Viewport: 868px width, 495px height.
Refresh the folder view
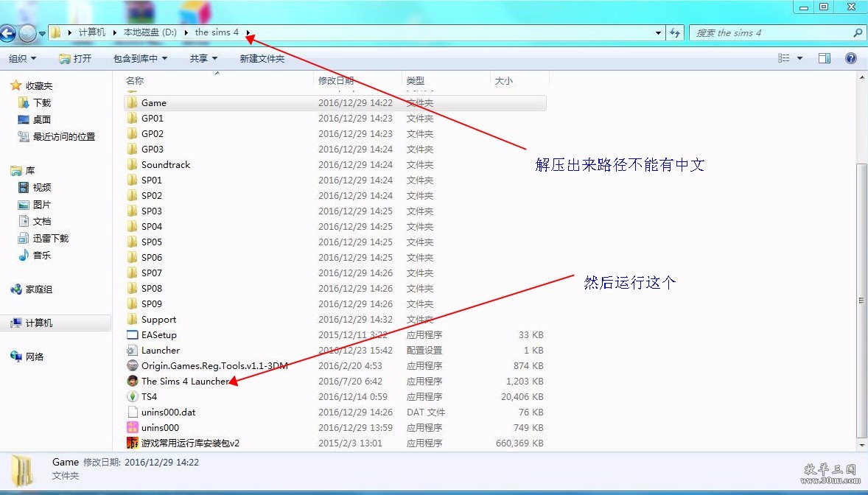(675, 32)
